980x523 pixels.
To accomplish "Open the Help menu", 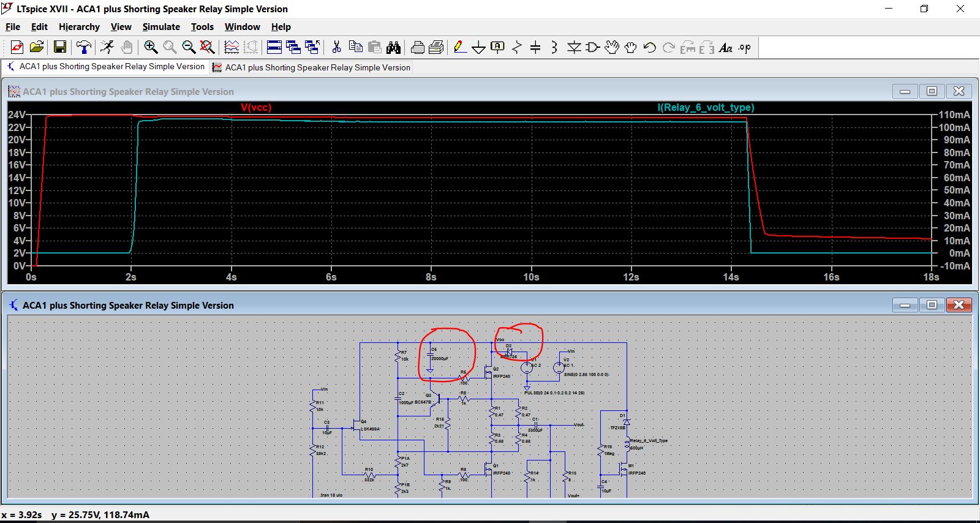I will pos(281,27).
